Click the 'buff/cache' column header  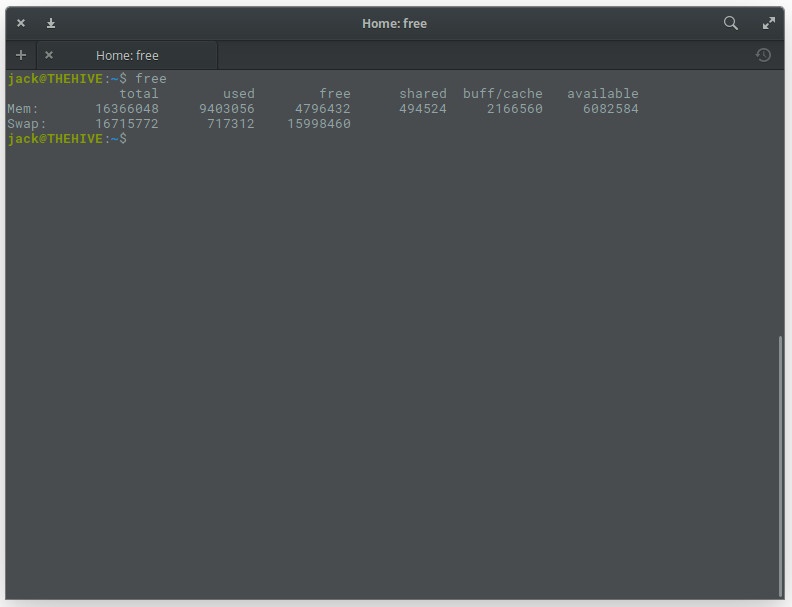click(x=502, y=94)
